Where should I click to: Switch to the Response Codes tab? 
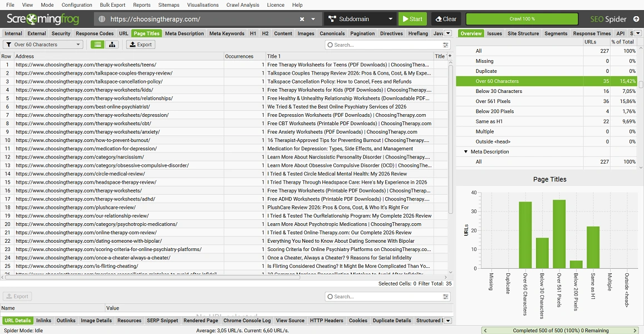tap(95, 33)
